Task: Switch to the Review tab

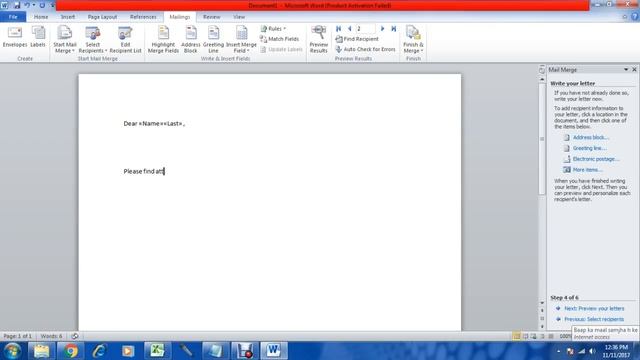Action: [211, 17]
